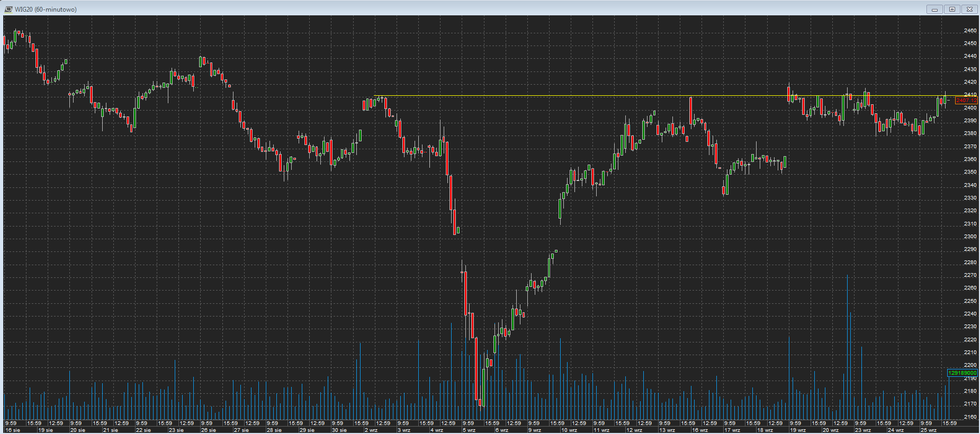
Task: Click the 2270 price axis label
Action: (970, 275)
